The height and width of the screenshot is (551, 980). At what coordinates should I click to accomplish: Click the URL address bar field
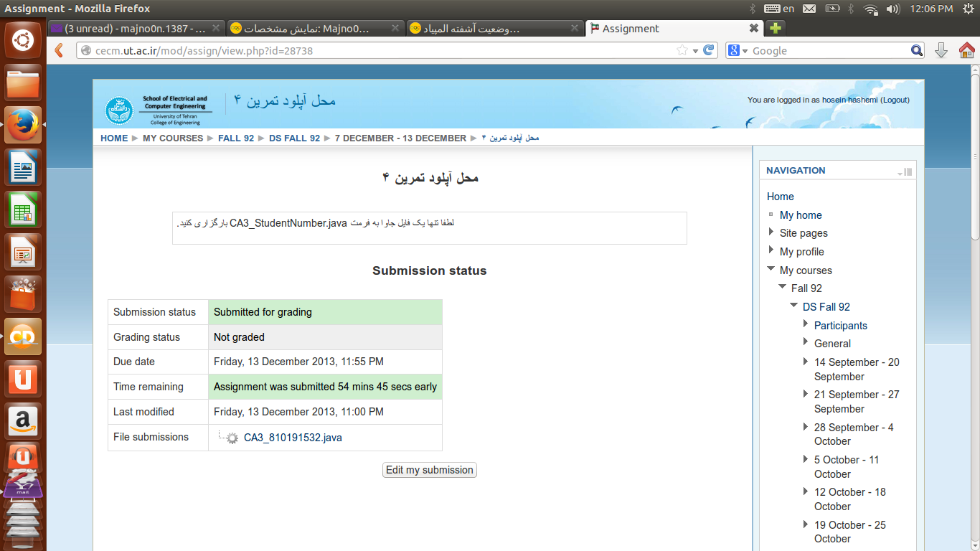(380, 51)
